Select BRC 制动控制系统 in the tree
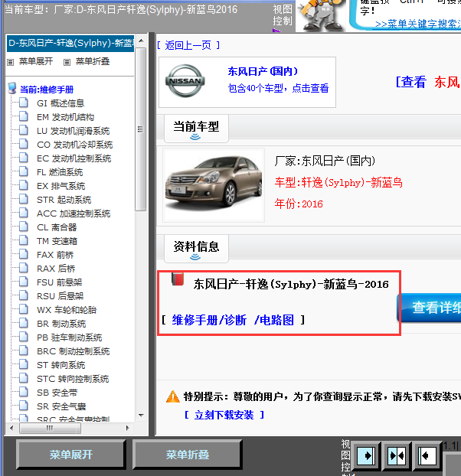461x476 pixels. point(74,351)
